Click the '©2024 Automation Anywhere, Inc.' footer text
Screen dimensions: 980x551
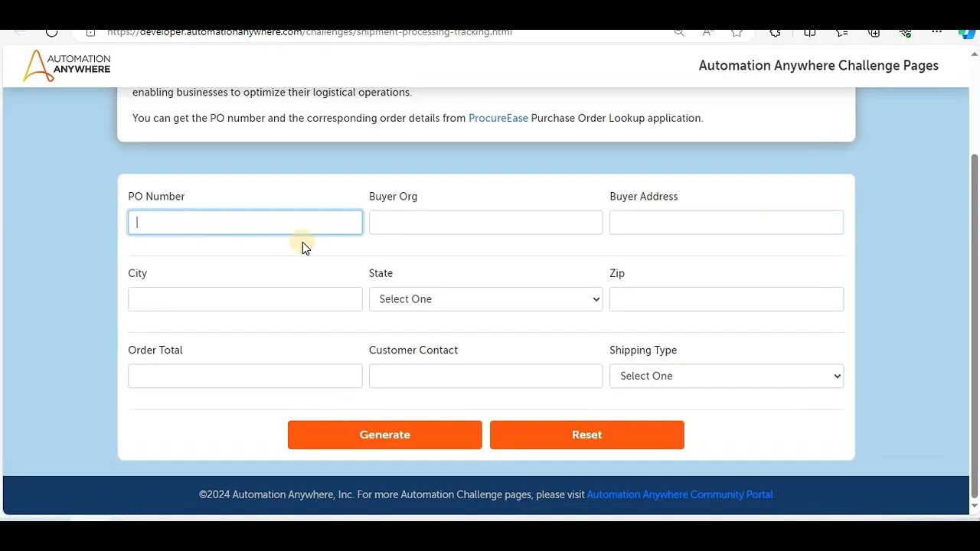276,494
